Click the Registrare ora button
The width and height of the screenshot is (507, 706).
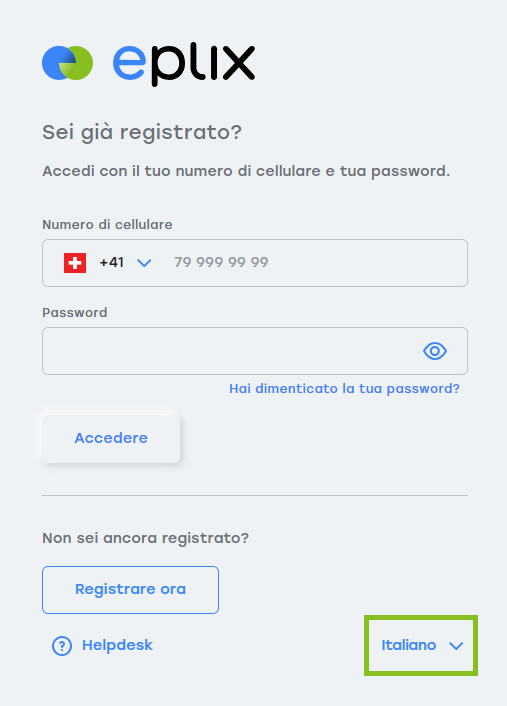[x=131, y=590]
